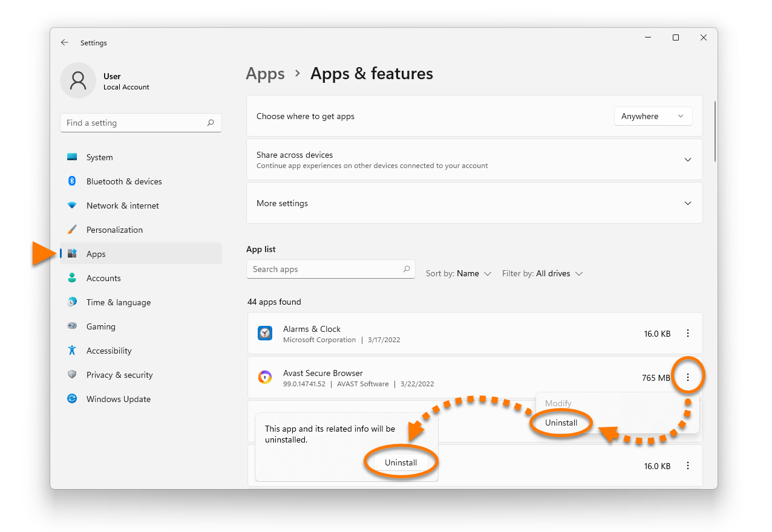Open System settings via its monitor icon

pyautogui.click(x=72, y=157)
